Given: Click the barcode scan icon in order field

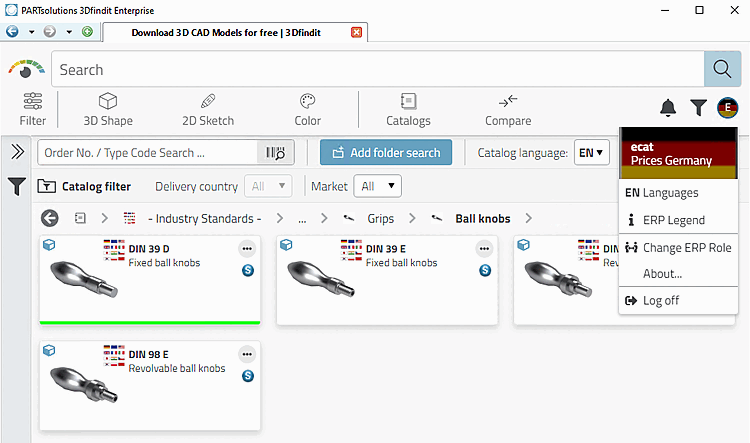Looking at the screenshot, I should [272, 153].
